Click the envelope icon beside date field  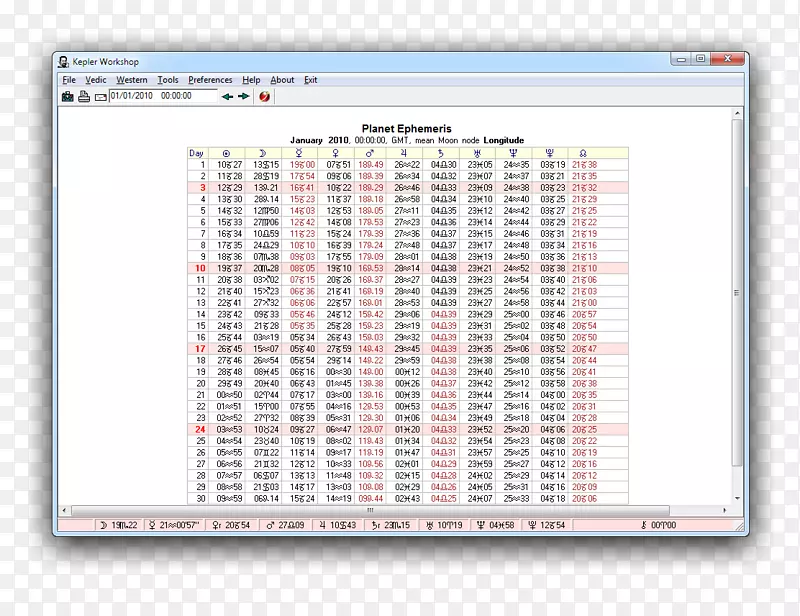100,97
